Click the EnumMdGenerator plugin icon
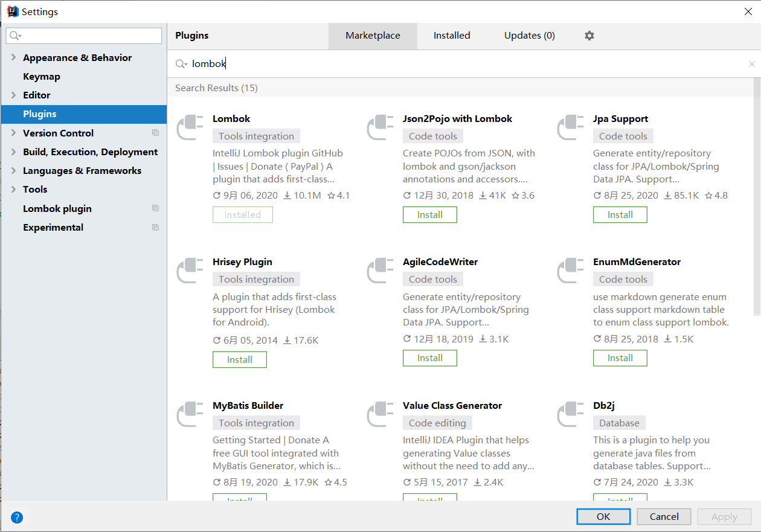The width and height of the screenshot is (761, 532). (x=571, y=271)
